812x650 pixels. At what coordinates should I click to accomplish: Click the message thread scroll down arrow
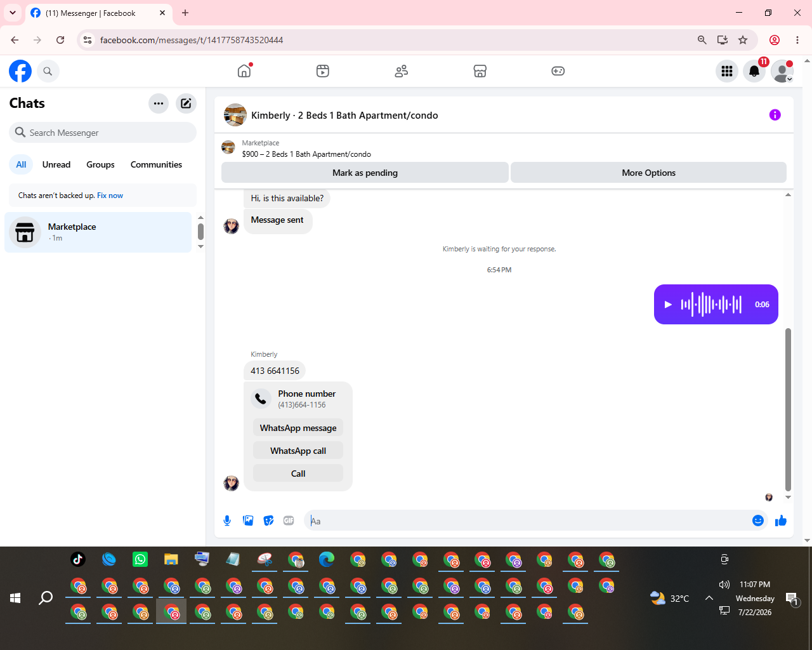pos(788,498)
